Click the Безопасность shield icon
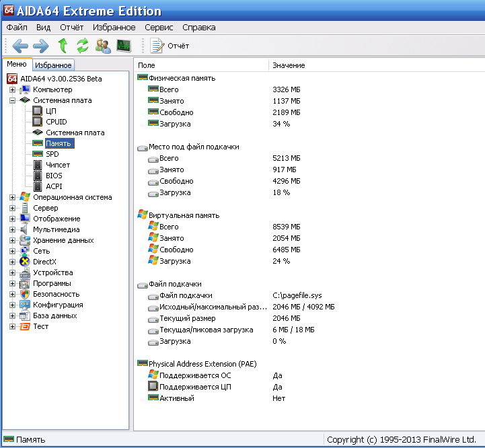The height and width of the screenshot is (448, 485). (x=25, y=294)
